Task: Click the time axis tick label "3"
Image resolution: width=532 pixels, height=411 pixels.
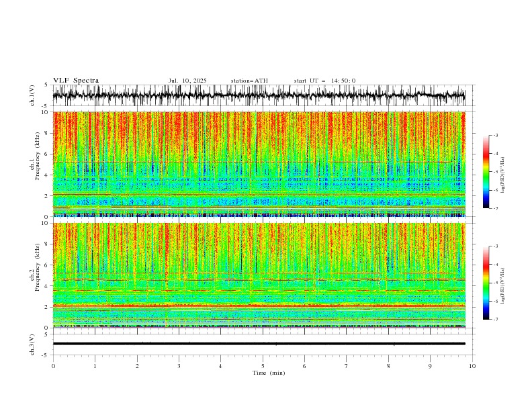Action: coord(179,366)
